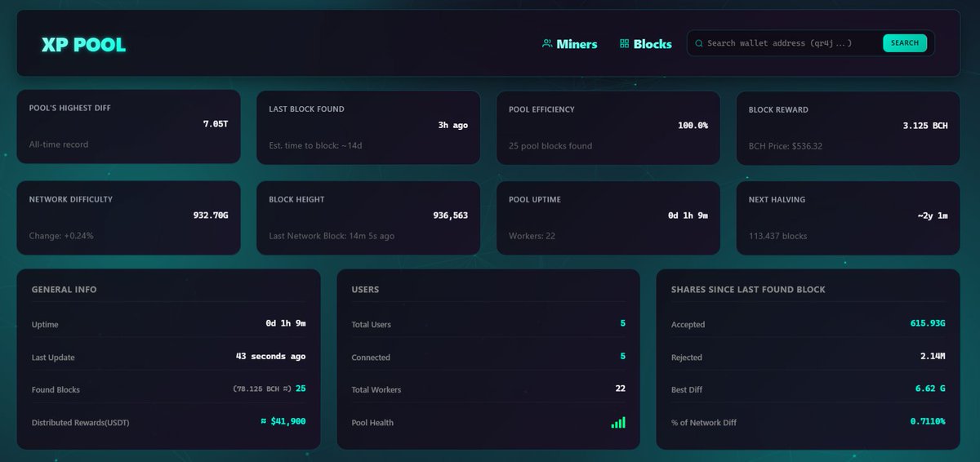Image resolution: width=980 pixels, height=462 pixels.
Task: Click 'Last Network Block: 14m 5s ago'
Action: [332, 236]
